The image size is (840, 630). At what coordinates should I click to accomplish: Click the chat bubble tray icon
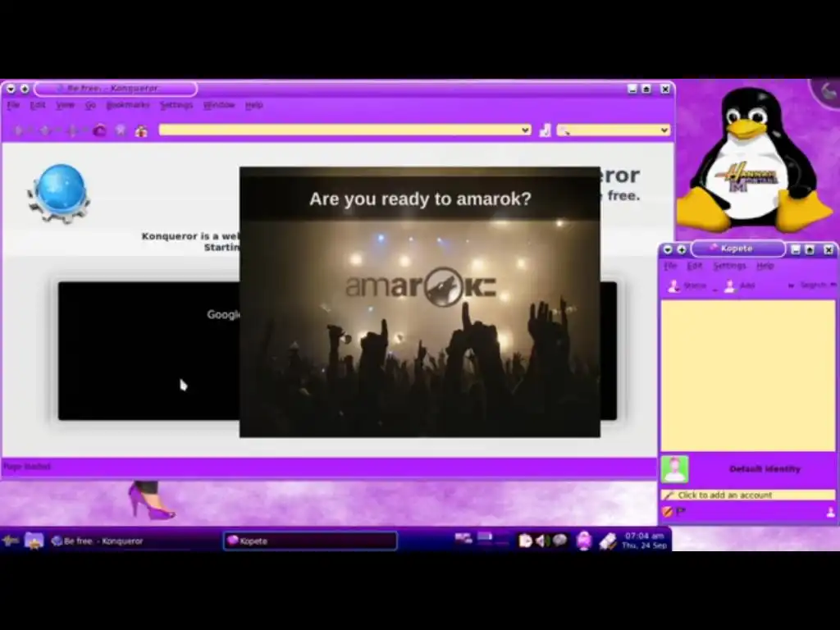(559, 541)
